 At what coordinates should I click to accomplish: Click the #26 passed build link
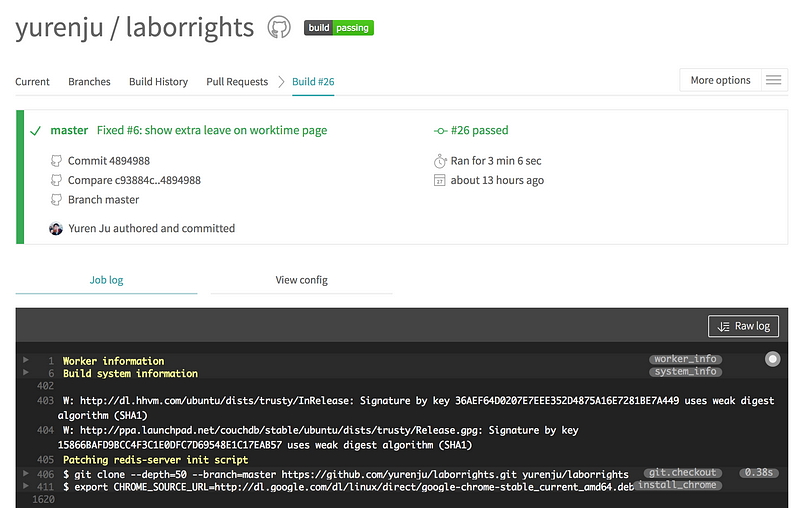479,130
